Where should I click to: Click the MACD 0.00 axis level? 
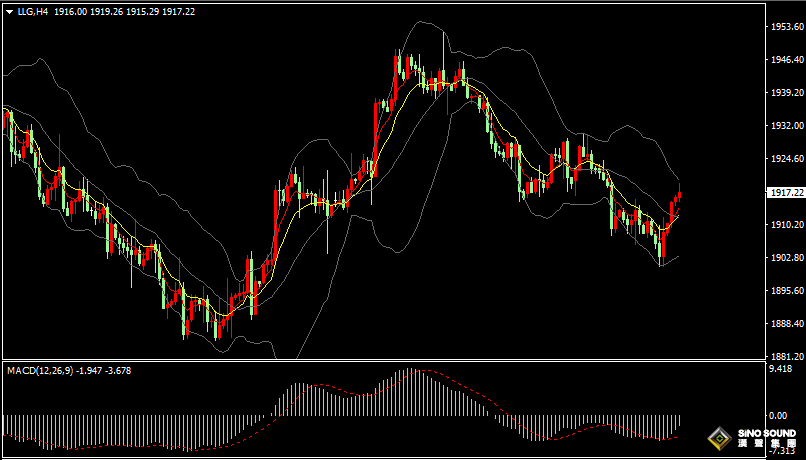[777, 415]
